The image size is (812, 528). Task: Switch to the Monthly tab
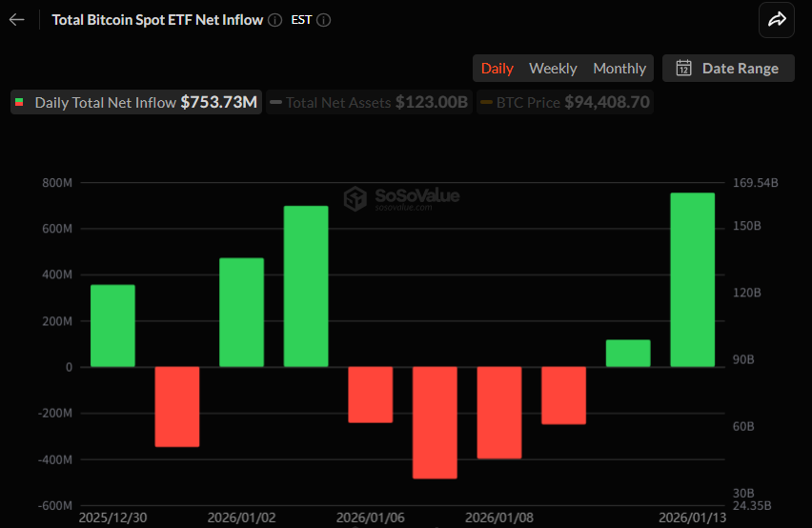click(x=619, y=68)
